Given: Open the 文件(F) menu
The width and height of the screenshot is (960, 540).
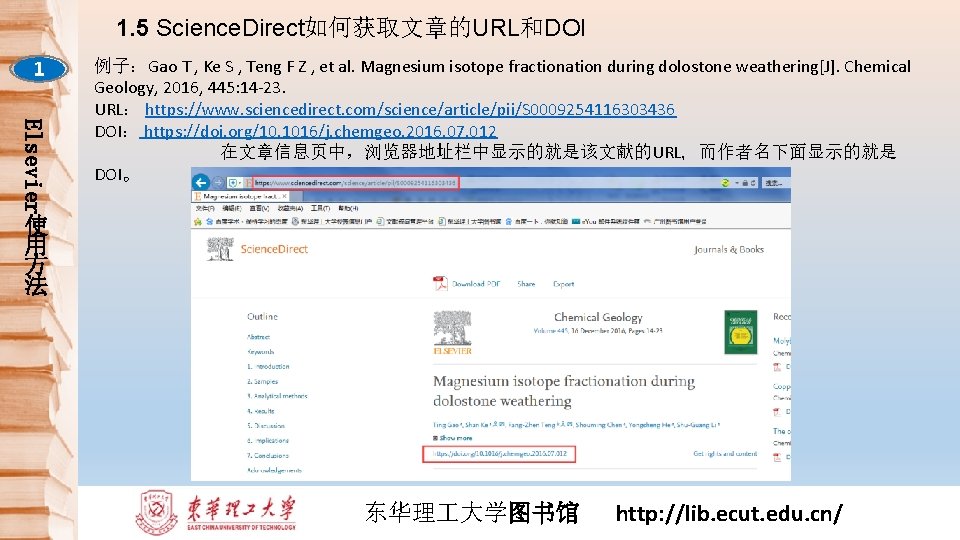Looking at the screenshot, I should [x=205, y=208].
